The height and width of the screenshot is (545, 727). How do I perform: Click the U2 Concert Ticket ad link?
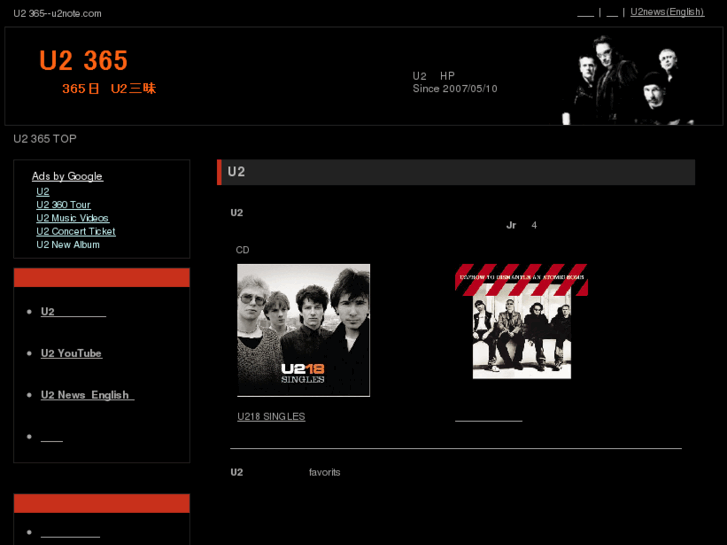point(76,231)
